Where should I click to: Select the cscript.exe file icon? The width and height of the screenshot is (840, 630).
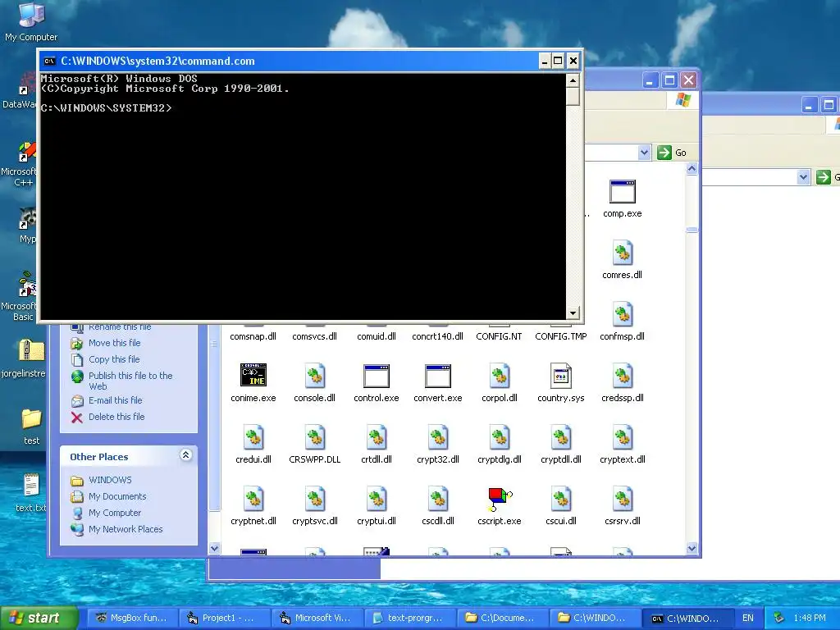tap(500, 500)
